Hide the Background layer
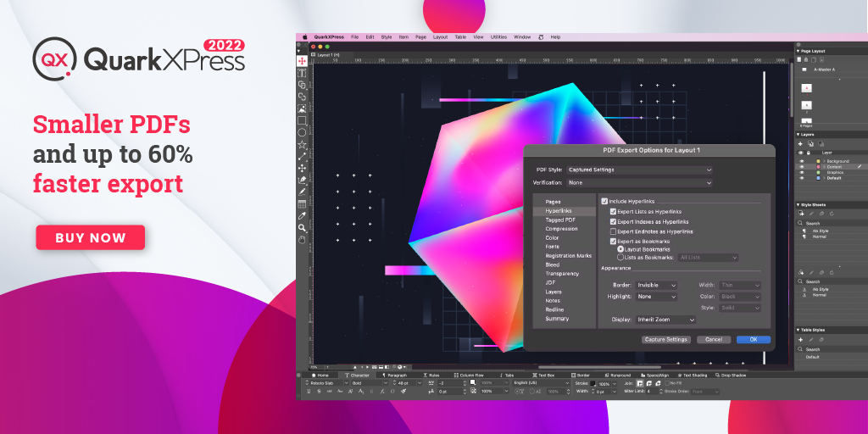The image size is (868, 434). [801, 161]
